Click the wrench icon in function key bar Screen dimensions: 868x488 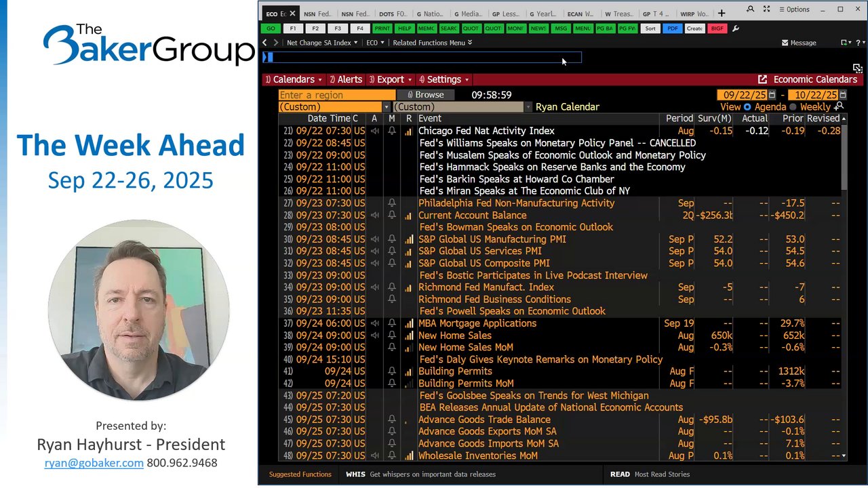736,28
